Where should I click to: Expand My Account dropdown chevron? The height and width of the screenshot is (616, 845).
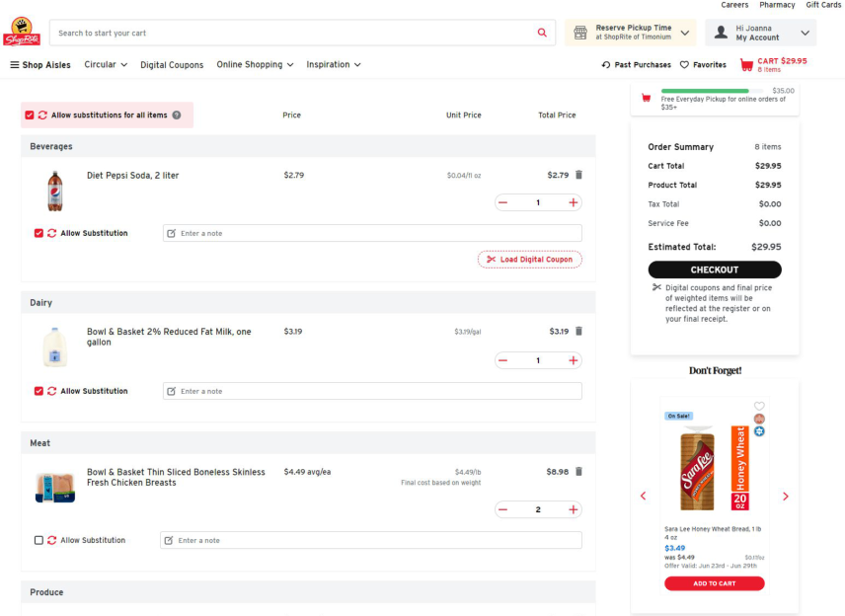(x=805, y=33)
